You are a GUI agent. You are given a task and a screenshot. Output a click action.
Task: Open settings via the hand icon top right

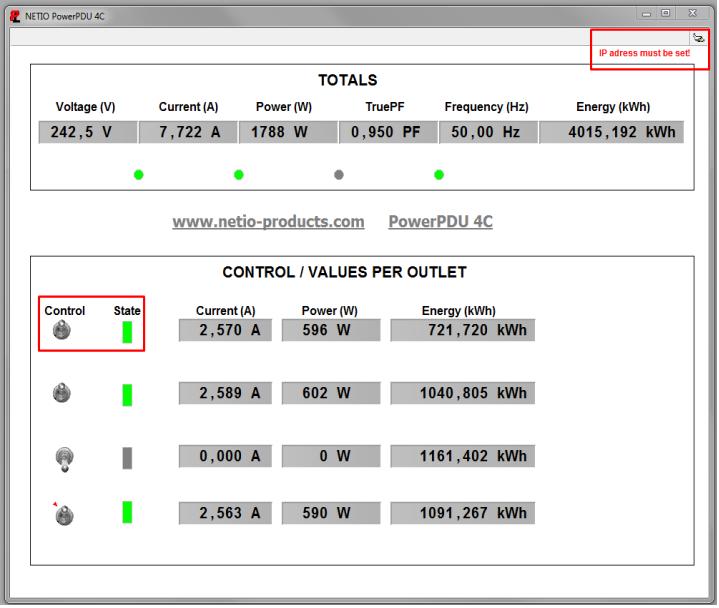click(x=699, y=38)
